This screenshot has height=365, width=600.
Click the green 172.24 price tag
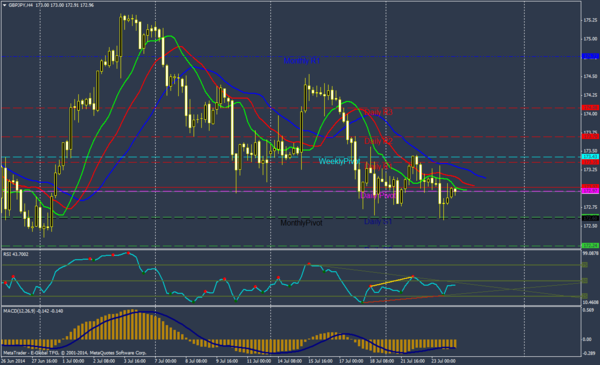590,246
